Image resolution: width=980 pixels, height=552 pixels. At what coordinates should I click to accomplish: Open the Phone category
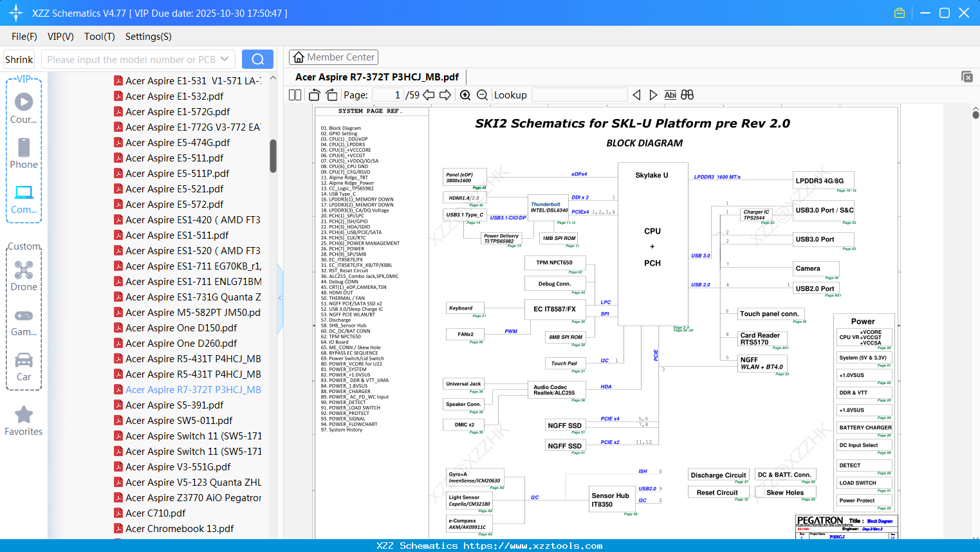pos(24,153)
